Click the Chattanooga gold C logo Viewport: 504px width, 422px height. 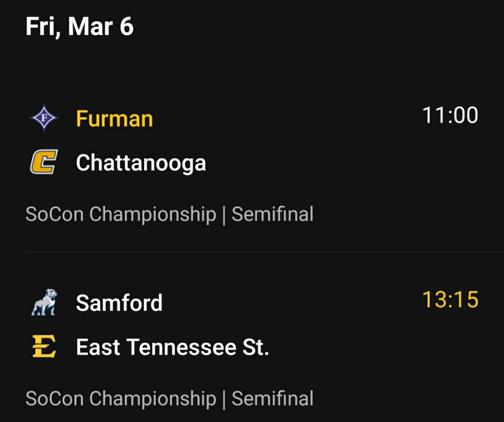pyautogui.click(x=44, y=162)
